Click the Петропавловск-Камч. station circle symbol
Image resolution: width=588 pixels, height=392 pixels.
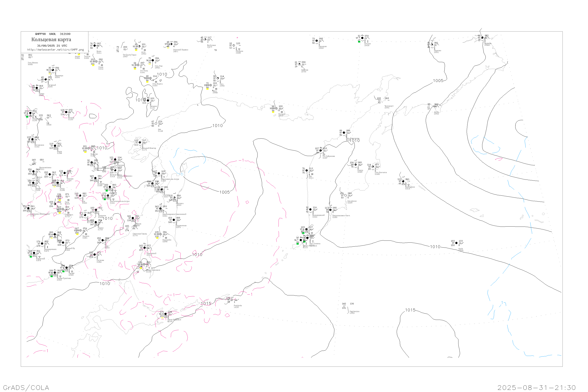tap(330, 210)
